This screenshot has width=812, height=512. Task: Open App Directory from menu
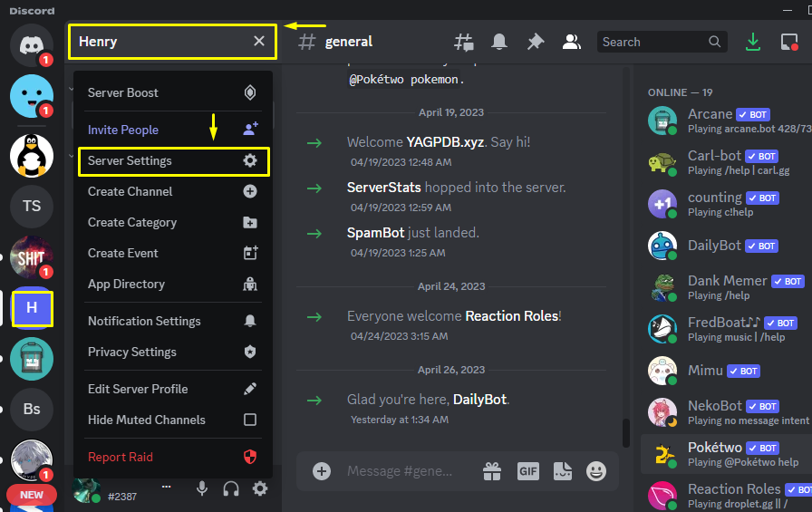[173, 285]
